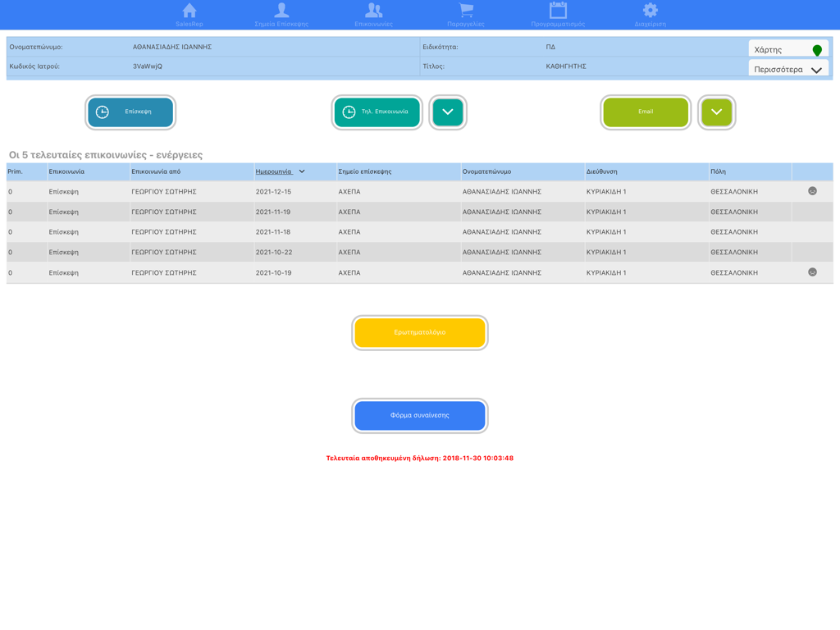Screen dimensions: 840x630
Task: Open the Περισσότερα dropdown
Action: click(x=788, y=70)
